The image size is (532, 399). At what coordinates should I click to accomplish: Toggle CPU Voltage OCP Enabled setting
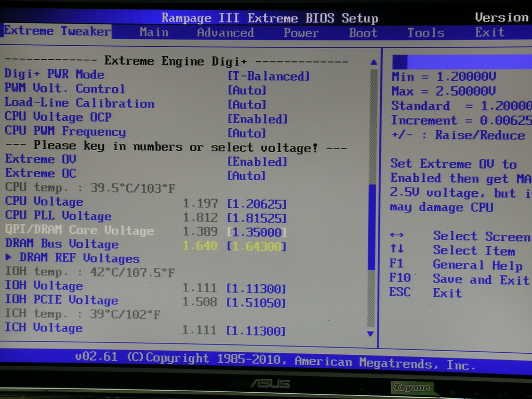click(258, 119)
